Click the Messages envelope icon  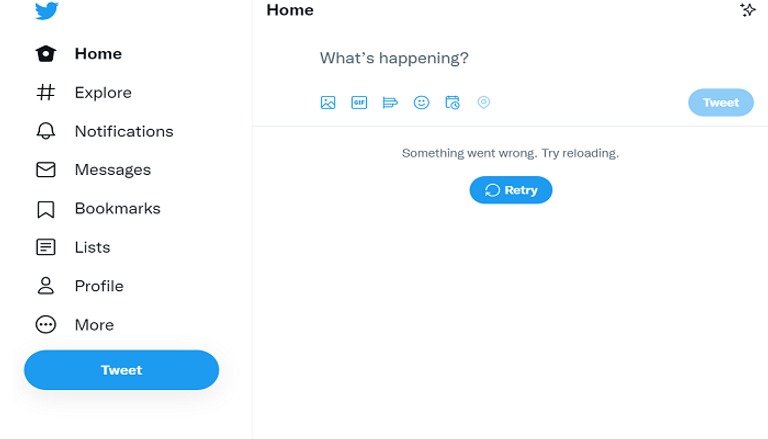click(46, 170)
